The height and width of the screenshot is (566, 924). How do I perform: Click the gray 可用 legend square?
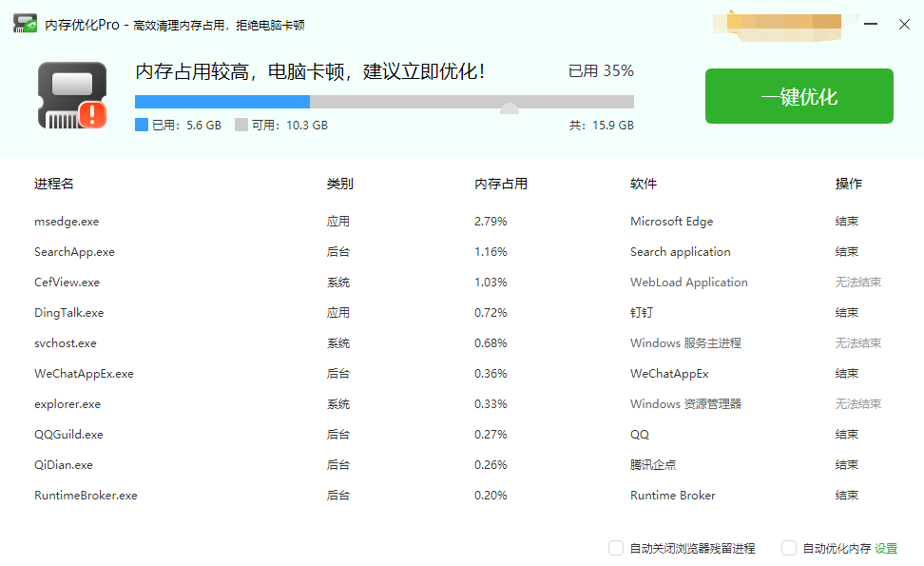(240, 124)
